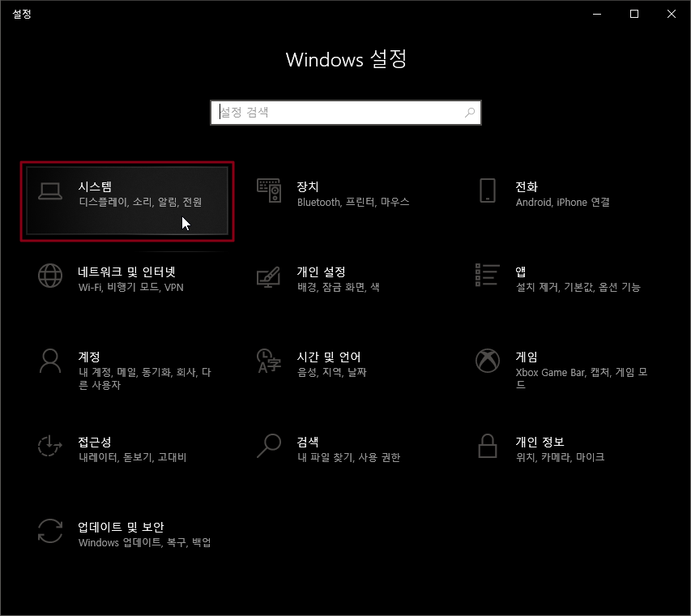Viewport: 691px width, 616px height.
Task: Click text 음성, 지역, 날짜
Action: [332, 373]
